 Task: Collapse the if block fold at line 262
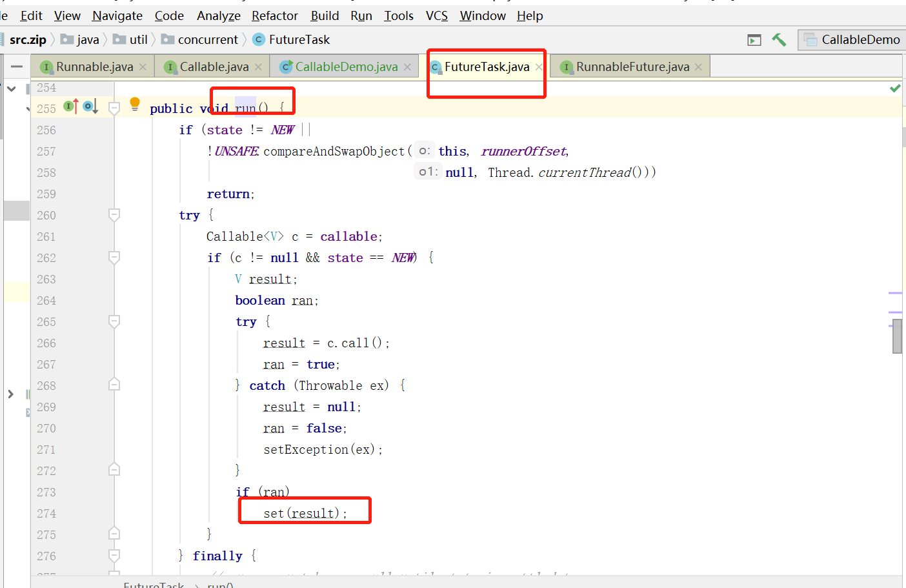(114, 258)
